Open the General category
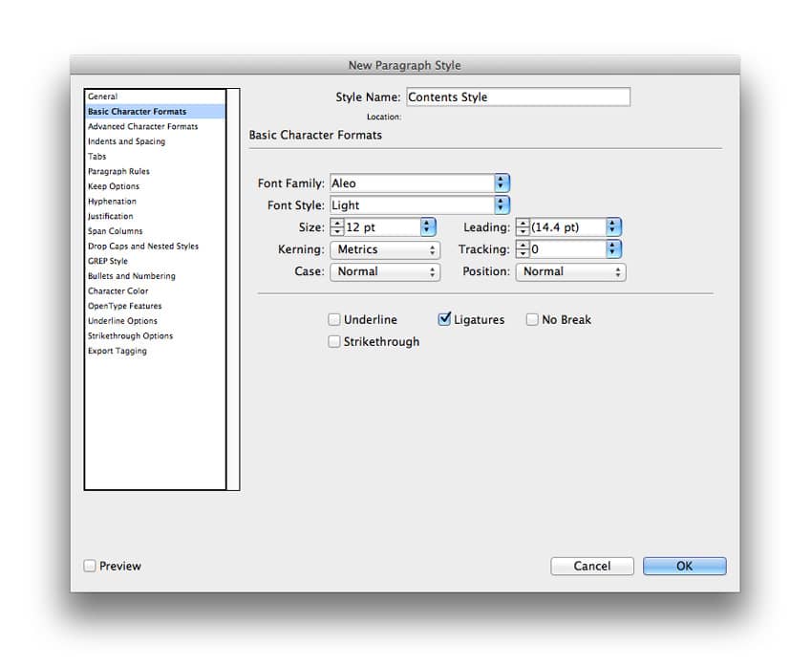Viewport: 812px width, 666px height. point(155,97)
